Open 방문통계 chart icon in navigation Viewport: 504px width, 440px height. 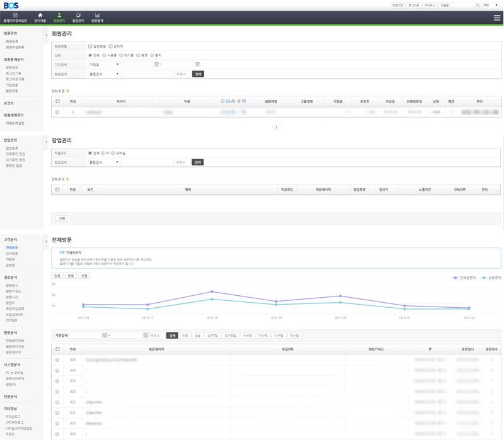pyautogui.click(x=97, y=17)
